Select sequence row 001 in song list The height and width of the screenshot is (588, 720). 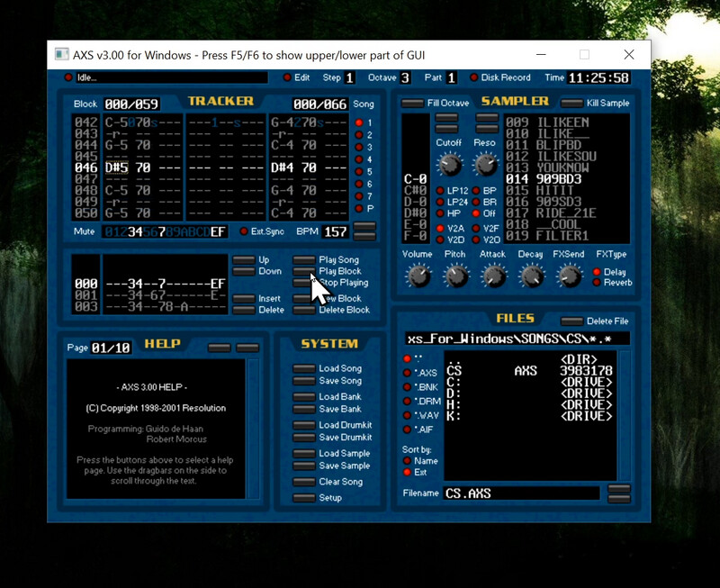pyautogui.click(x=149, y=295)
